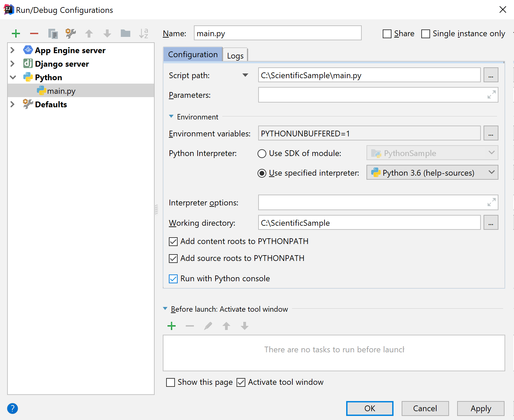Switch to the Logs tab

[x=235, y=56]
